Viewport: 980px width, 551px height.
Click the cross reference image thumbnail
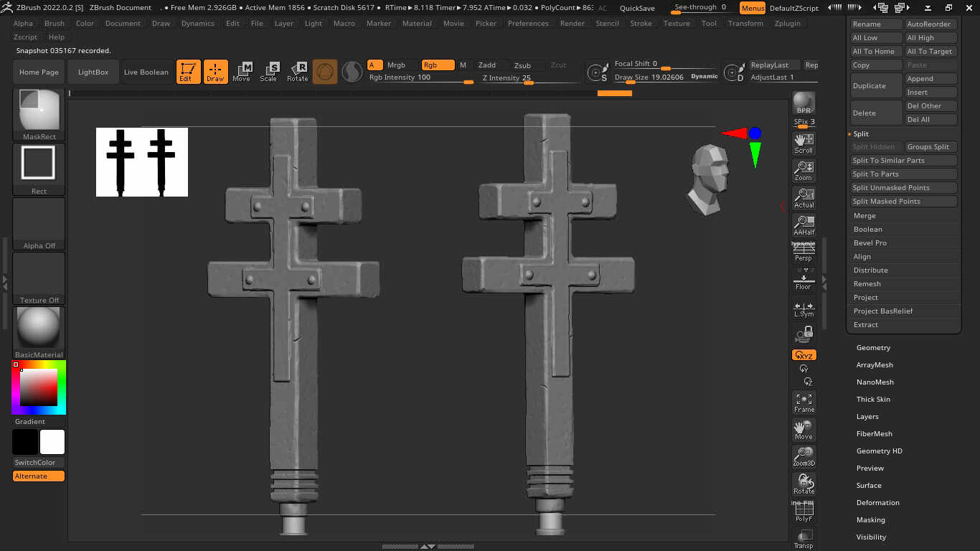click(142, 162)
